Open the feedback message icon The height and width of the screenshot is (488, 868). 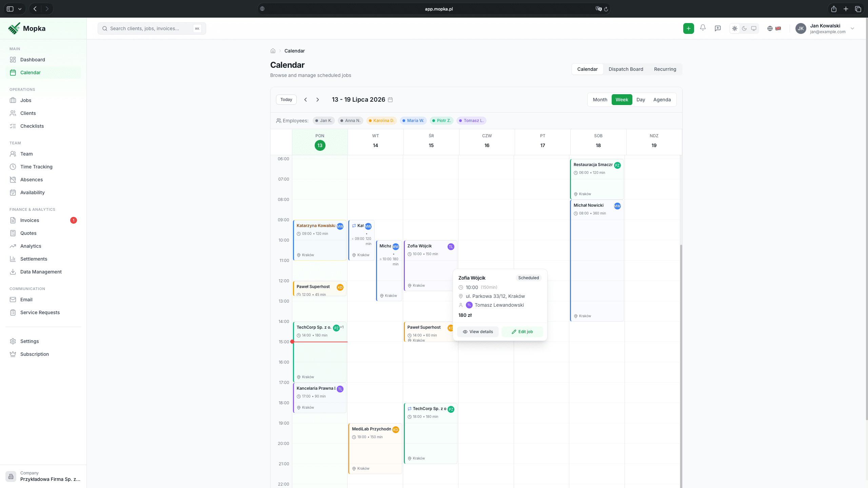[718, 28]
